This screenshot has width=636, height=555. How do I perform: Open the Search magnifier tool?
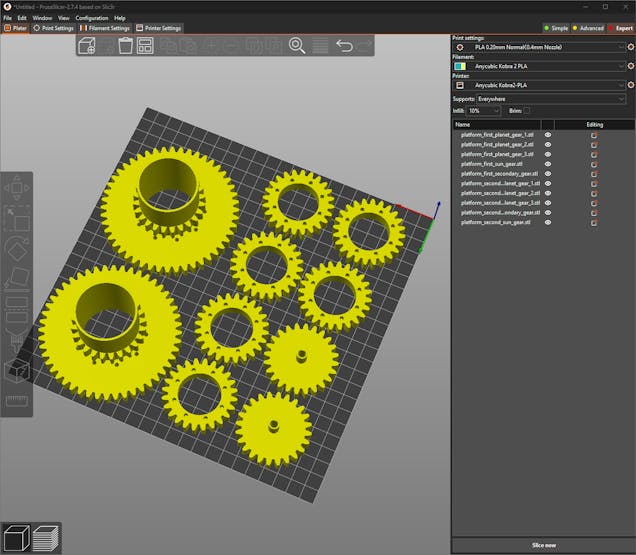pyautogui.click(x=297, y=45)
